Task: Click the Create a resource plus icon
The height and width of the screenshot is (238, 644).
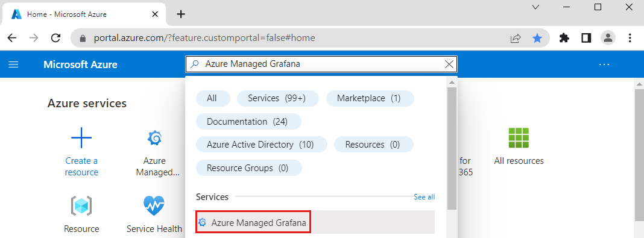Action: click(x=81, y=138)
